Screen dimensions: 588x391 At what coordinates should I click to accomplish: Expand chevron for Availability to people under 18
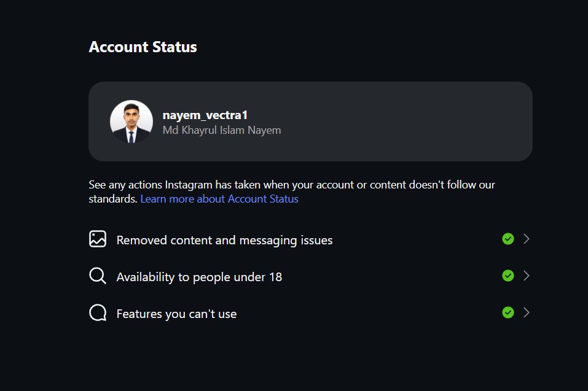pos(527,276)
